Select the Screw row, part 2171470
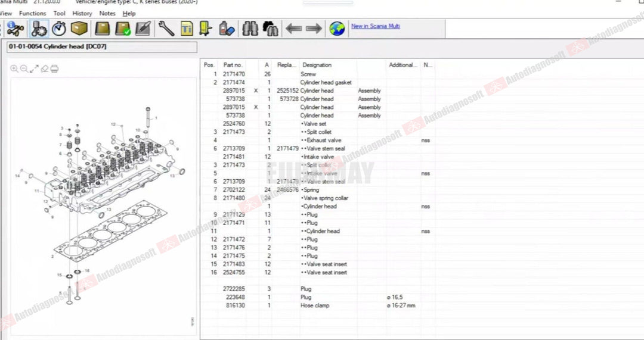Image resolution: width=644 pixels, height=340 pixels. [x=318, y=74]
